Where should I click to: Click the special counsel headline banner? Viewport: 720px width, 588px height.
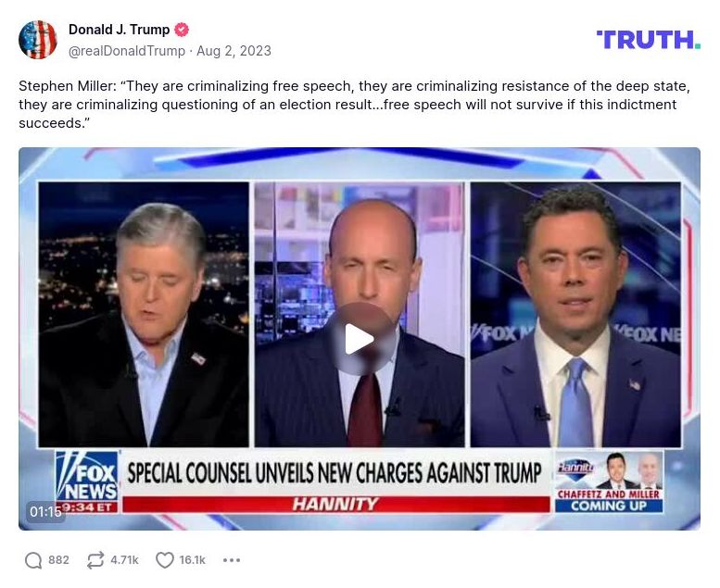tap(335, 473)
